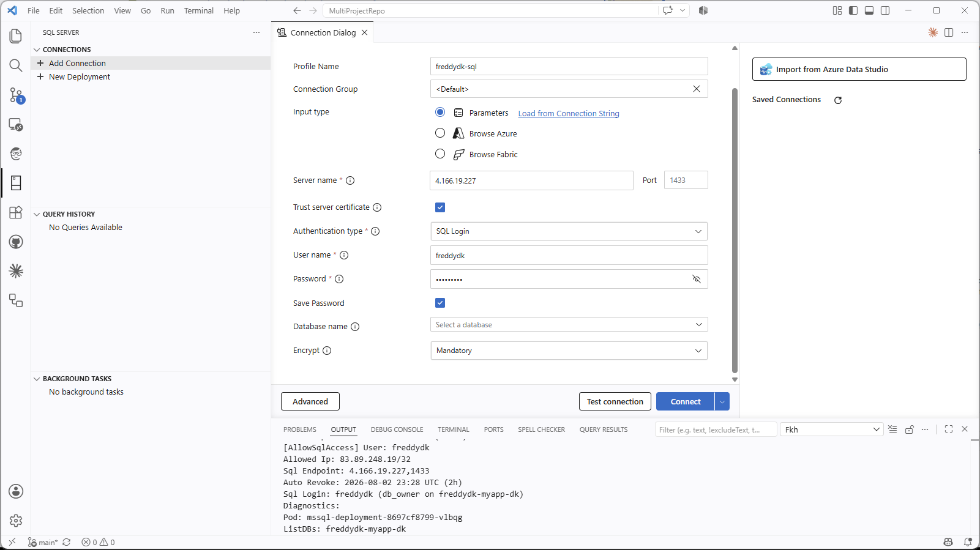Switch to the SPELL CHECKER tab

click(542, 429)
